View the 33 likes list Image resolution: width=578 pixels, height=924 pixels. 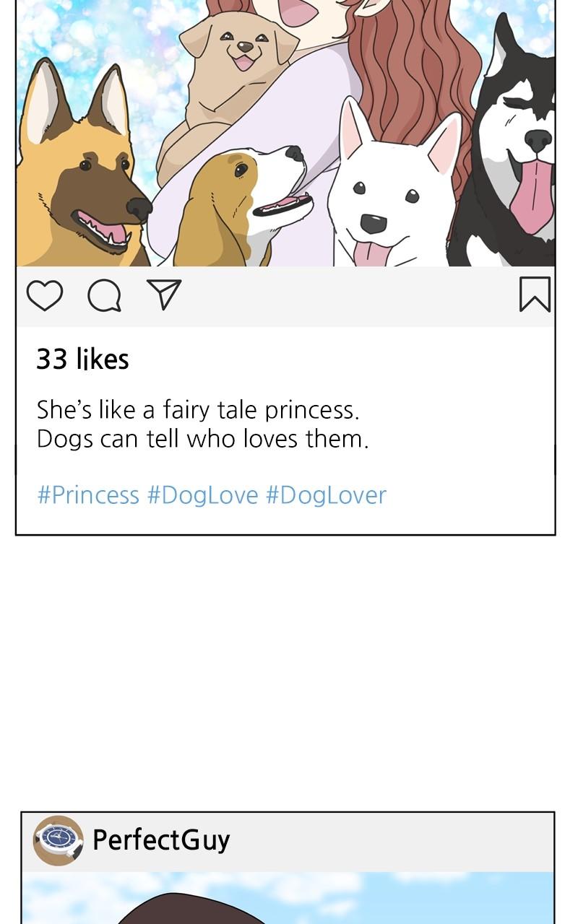(82, 359)
